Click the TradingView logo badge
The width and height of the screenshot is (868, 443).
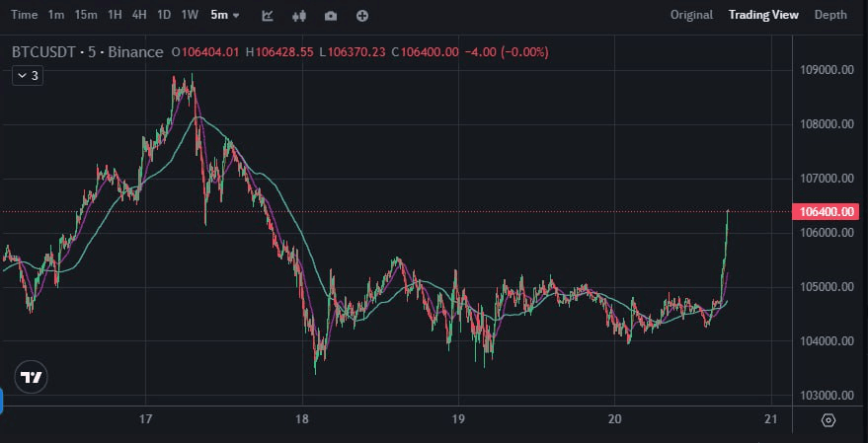tap(31, 378)
